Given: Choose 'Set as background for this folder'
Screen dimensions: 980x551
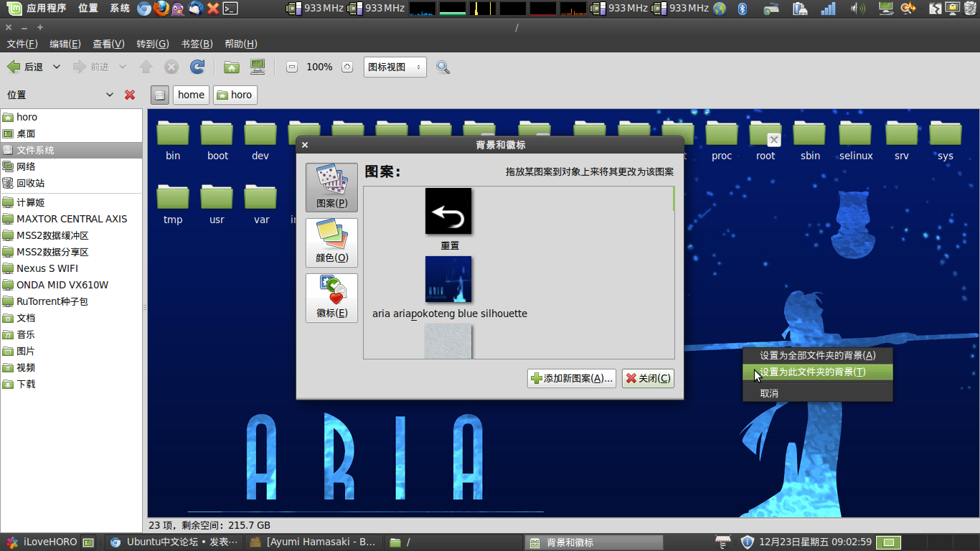Looking at the screenshot, I should coord(818,372).
